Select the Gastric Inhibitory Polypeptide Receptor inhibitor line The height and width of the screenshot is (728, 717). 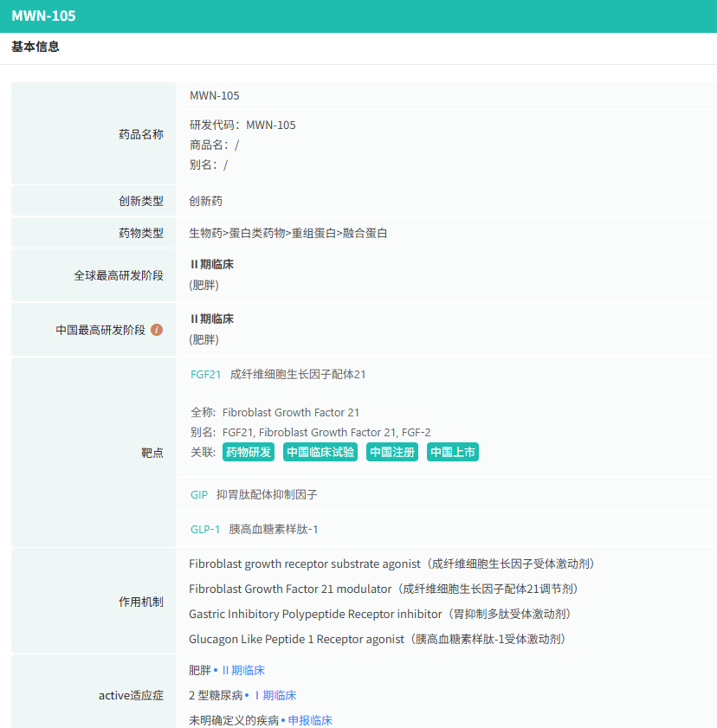click(x=380, y=614)
